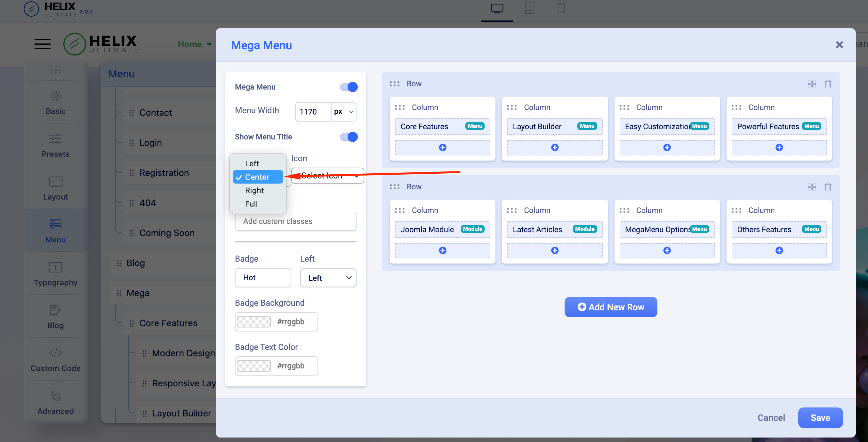Viewport: 868px width, 442px height.
Task: Open the Badge Background color swatch
Action: (x=254, y=322)
